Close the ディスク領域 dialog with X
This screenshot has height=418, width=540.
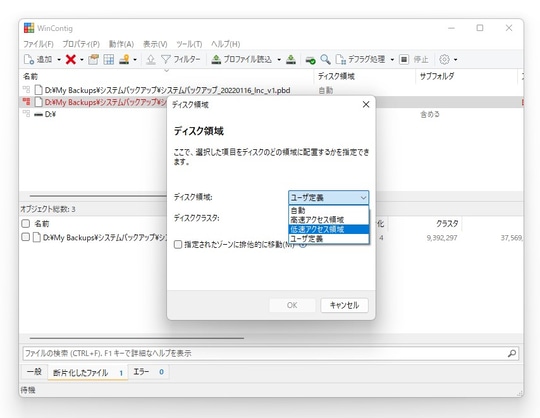click(x=366, y=104)
